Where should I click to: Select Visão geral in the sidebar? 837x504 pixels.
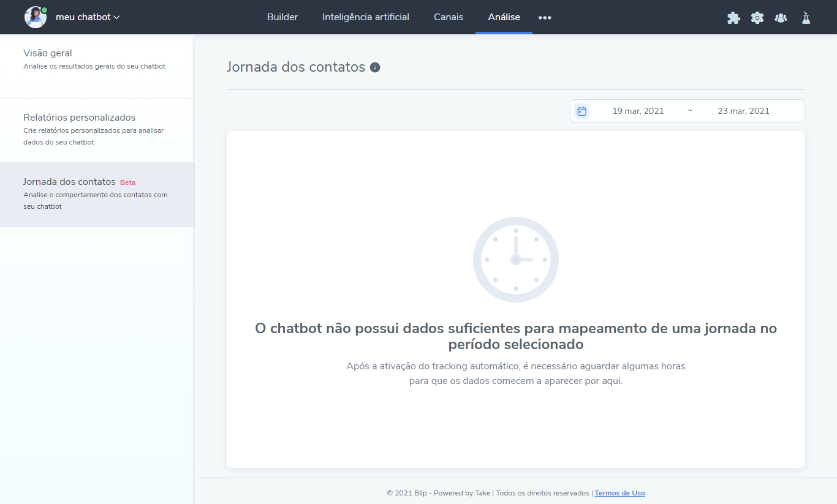coord(48,53)
